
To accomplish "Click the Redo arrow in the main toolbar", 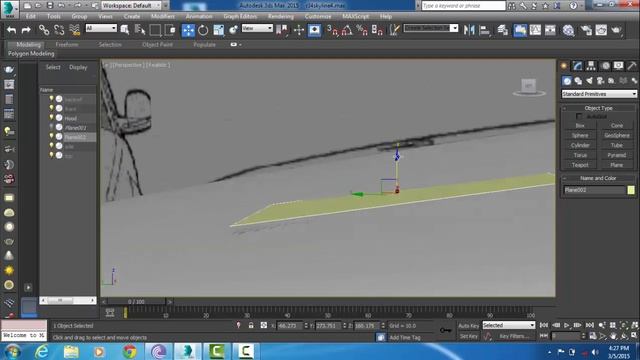I will click(26, 30).
